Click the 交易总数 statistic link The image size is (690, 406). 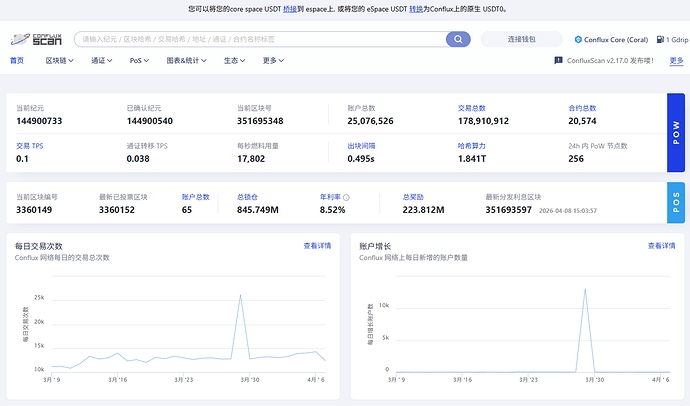[x=471, y=107]
